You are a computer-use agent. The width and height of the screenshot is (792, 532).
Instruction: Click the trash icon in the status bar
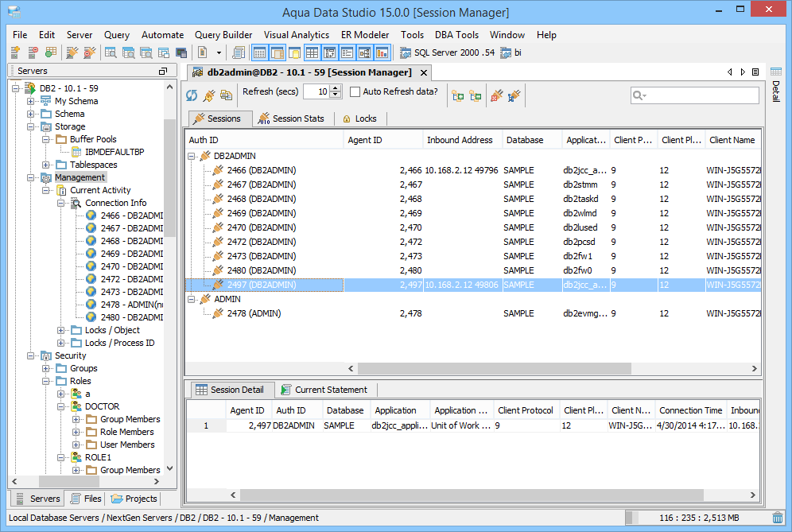(x=777, y=517)
